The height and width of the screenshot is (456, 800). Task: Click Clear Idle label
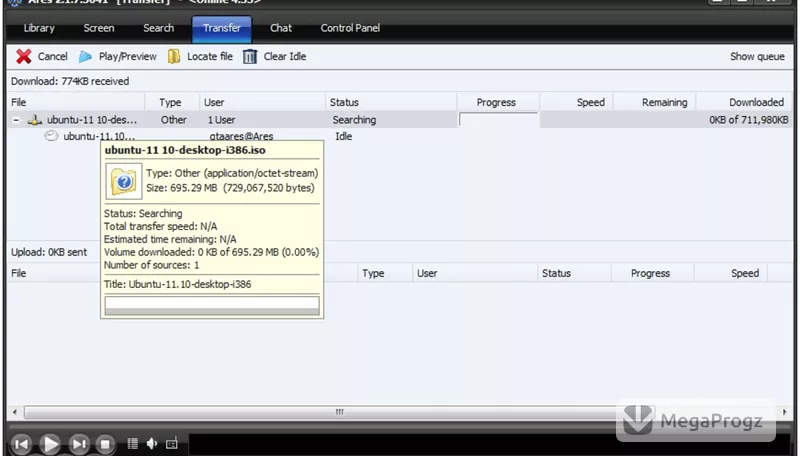tap(285, 57)
